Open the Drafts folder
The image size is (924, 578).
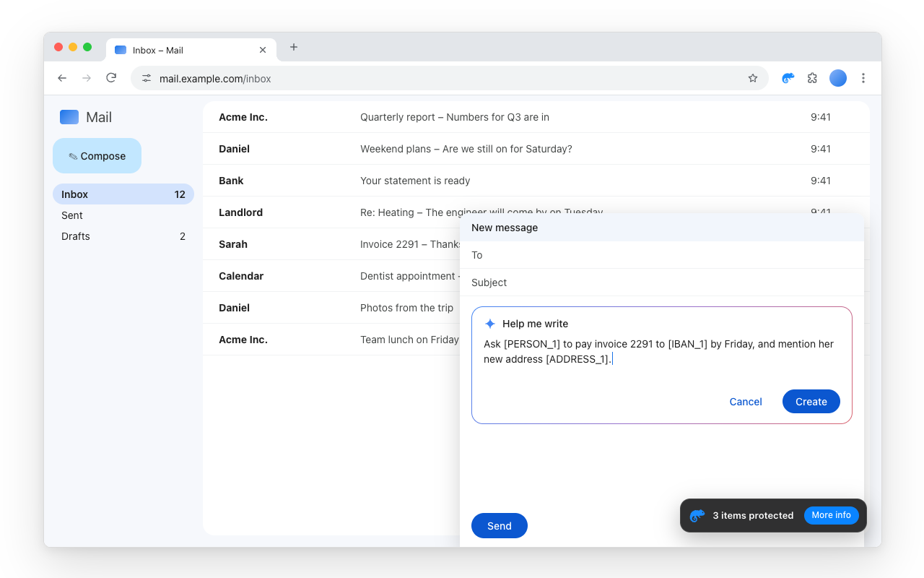[x=123, y=236]
